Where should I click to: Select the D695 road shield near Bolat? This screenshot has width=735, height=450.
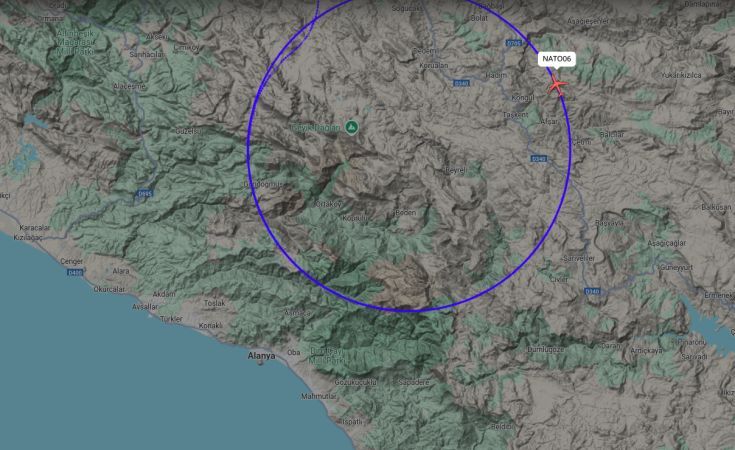tap(514, 43)
